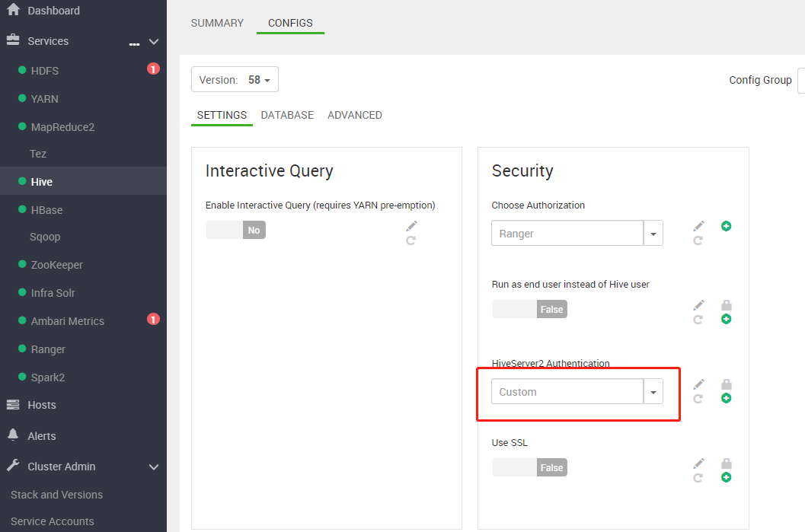
Task: Open HiveServer2 Authentication dropdown arrow
Action: tap(653, 392)
